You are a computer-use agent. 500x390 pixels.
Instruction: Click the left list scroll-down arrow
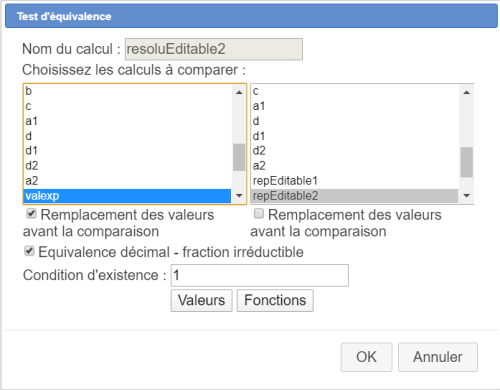pos(239,196)
